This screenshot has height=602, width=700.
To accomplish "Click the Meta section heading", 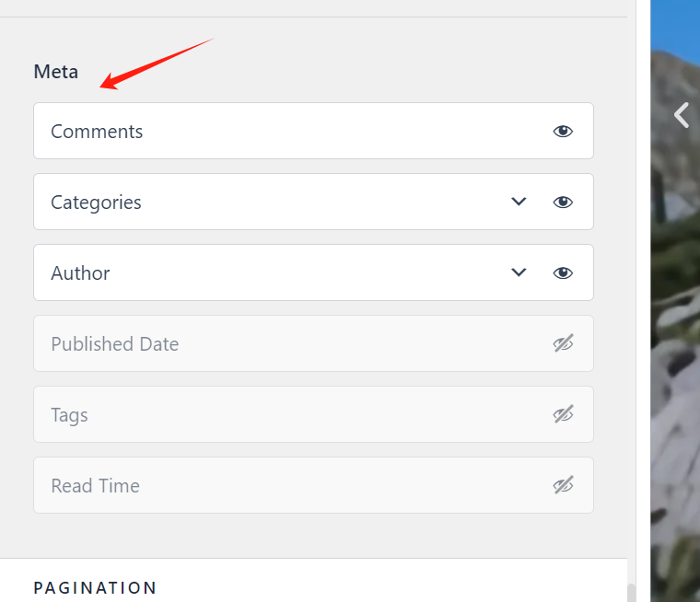I will 56,72.
